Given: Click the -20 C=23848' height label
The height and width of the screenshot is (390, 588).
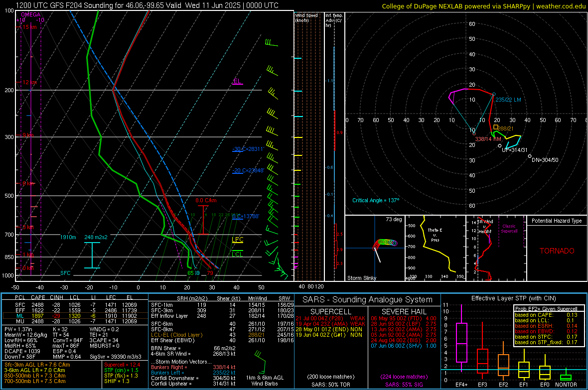Looking at the screenshot, I should pyautogui.click(x=248, y=170).
